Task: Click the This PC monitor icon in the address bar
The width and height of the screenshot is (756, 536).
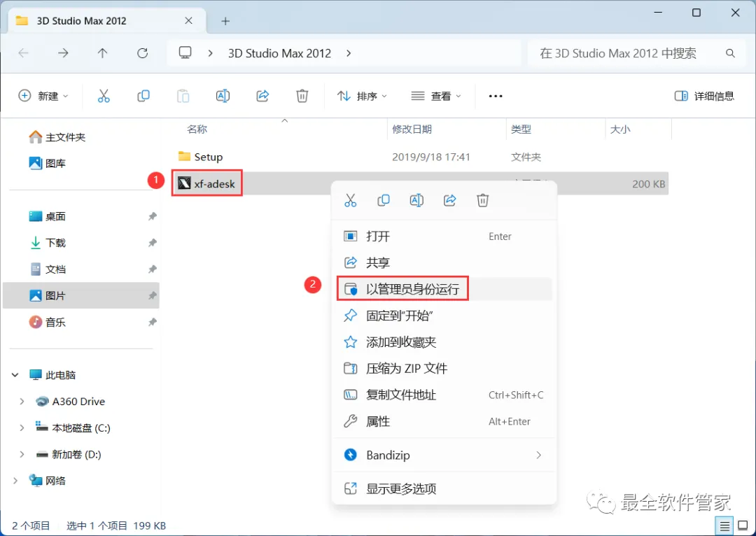Action: [x=185, y=53]
